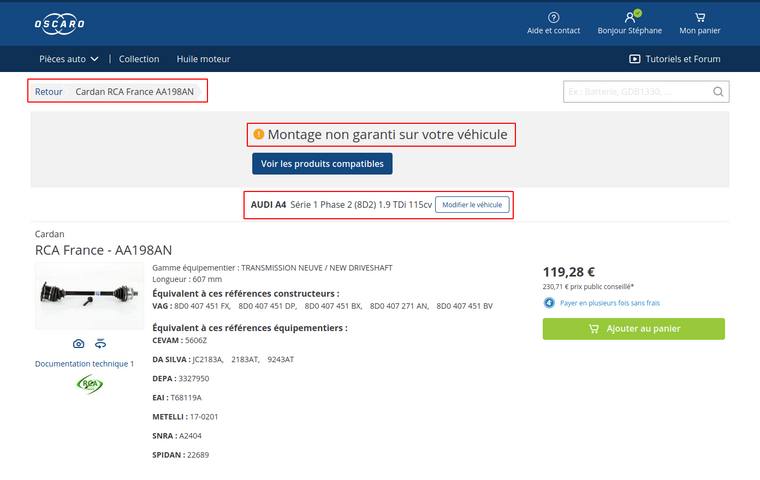
Task: Click VAG reference 8D0 407 451 BX
Action: pos(333,306)
